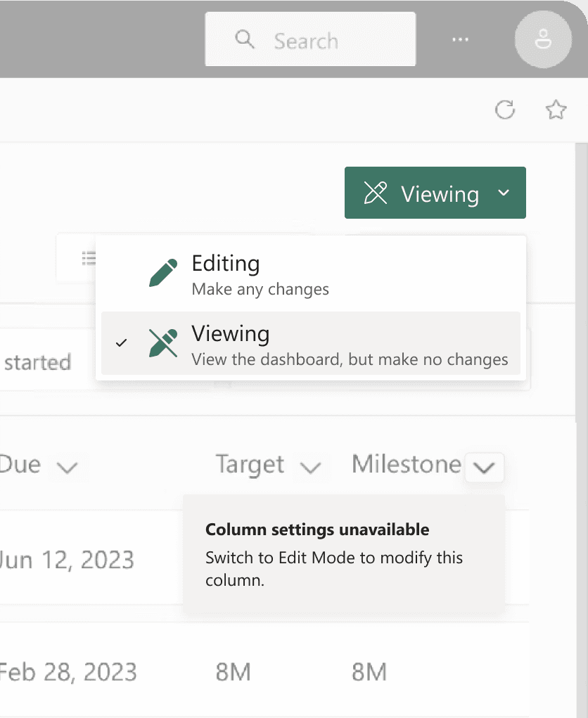Open the Due column dropdown chevron
Viewport: 588px width, 718px height.
67,467
